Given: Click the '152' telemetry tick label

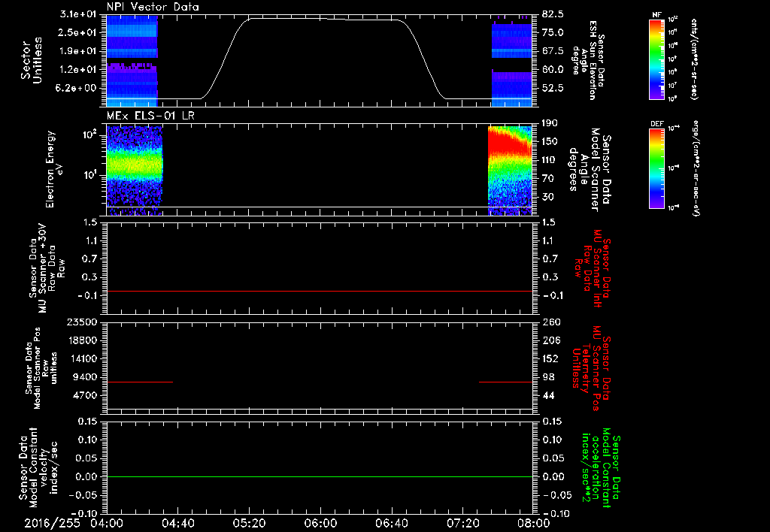Looking at the screenshot, I should [x=551, y=358].
